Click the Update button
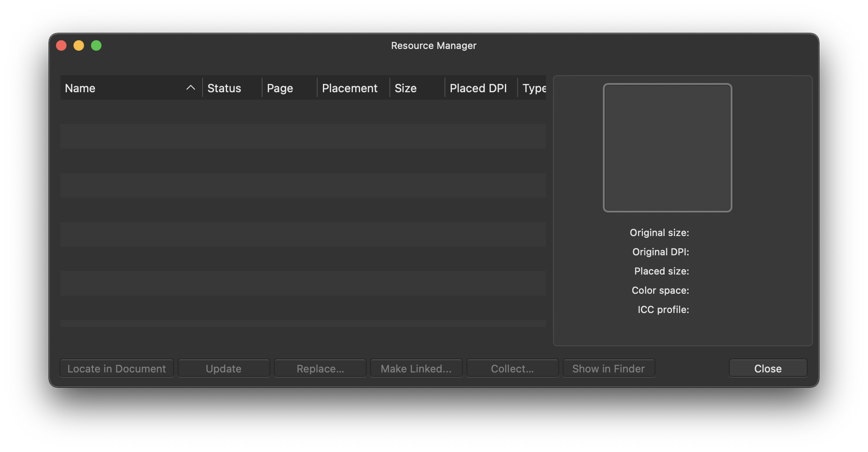The image size is (868, 452). [x=224, y=369]
